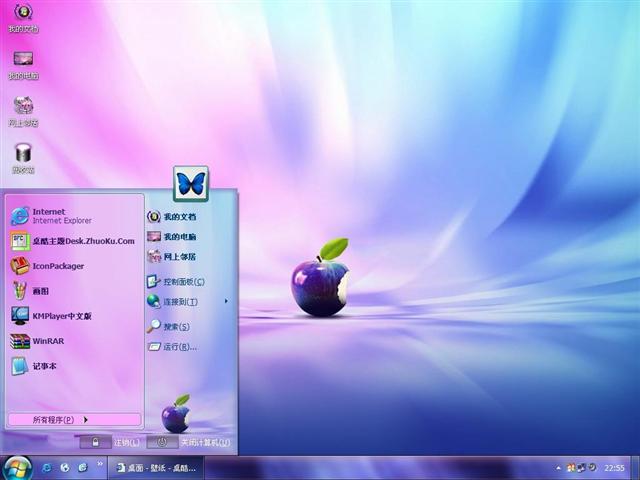Screen dimensions: 640x480
Task: Expand 所有程序(P) all programs list
Action: click(60, 419)
